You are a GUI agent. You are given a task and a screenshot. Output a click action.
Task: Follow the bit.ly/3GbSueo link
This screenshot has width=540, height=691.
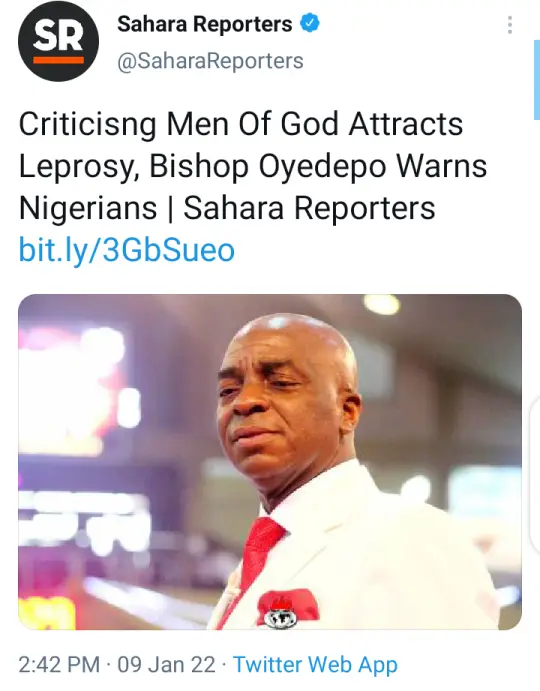click(x=127, y=250)
